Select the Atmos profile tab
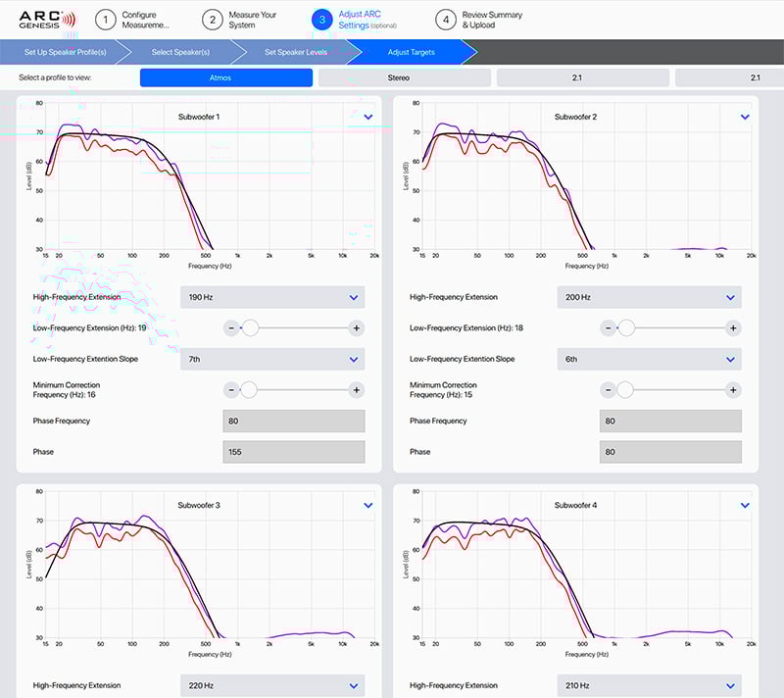Screen dimensions: 784x698 (x=226, y=77)
